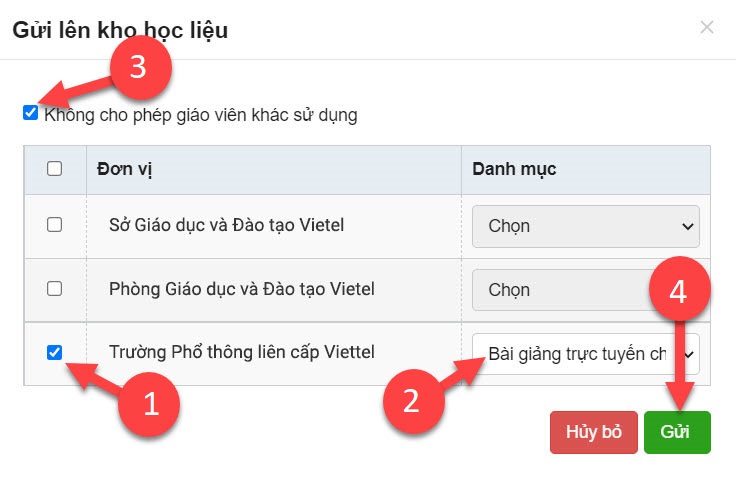Viewport: 736px width, 479px height.
Task: Untick Không cho phép giáo viên khác sử dụng checkbox
Action: [x=30, y=114]
